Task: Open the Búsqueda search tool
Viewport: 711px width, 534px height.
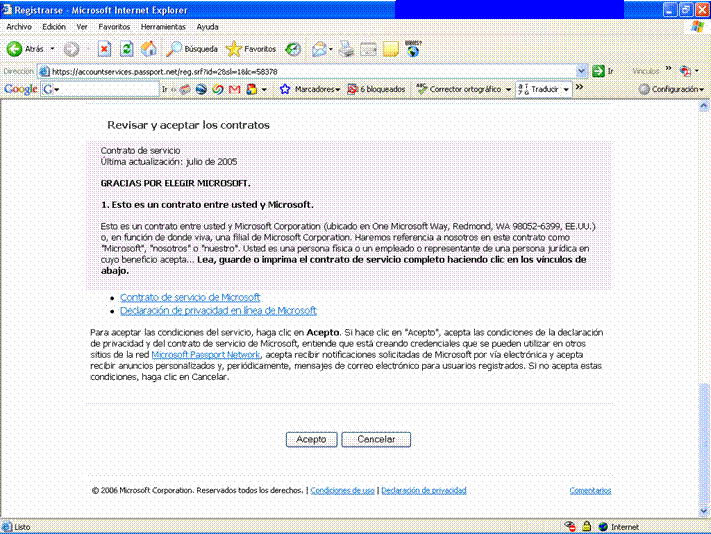Action: (x=192, y=48)
